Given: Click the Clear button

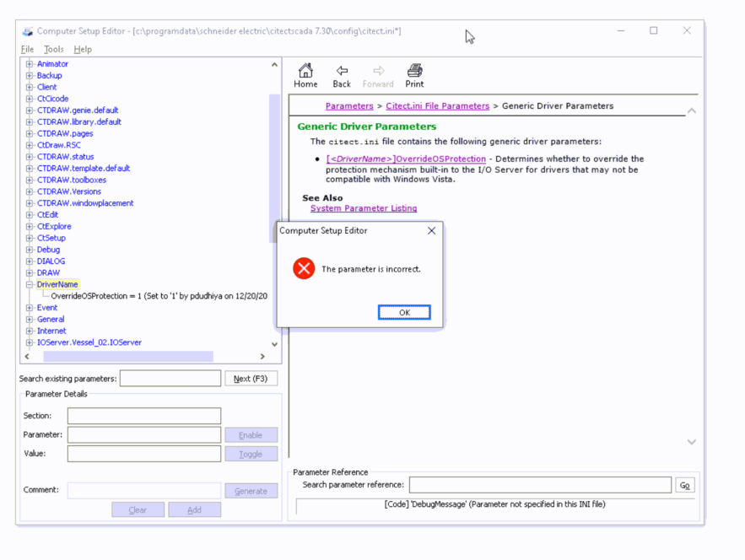Looking at the screenshot, I should pos(138,509).
